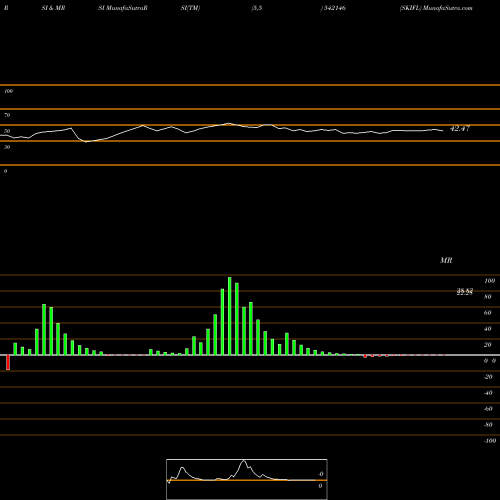Image resolution: width=500 pixels, height=500 pixels.
Task: Click the MR axis label 60
Action: [x=488, y=313]
